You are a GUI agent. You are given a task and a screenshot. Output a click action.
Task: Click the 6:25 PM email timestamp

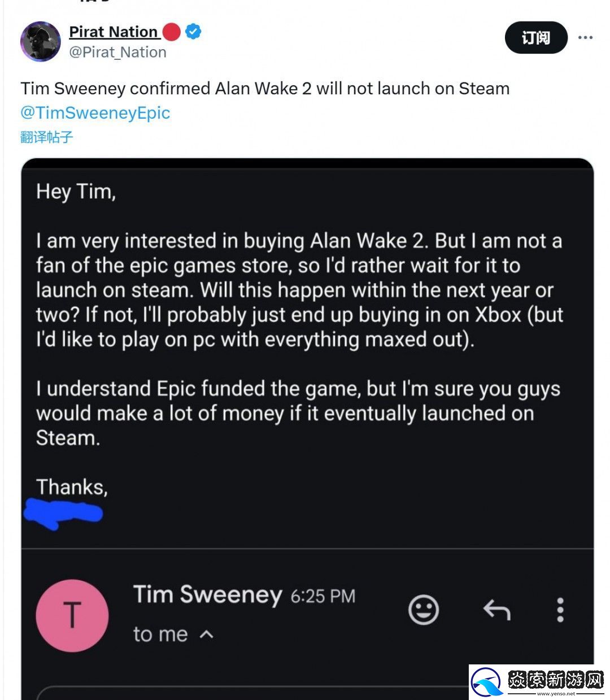(322, 595)
